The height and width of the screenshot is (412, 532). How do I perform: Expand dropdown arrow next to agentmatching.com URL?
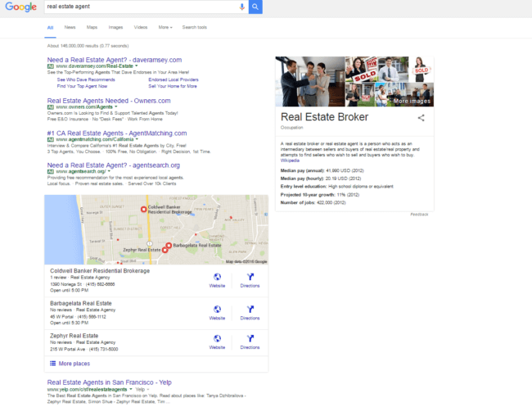(137, 139)
